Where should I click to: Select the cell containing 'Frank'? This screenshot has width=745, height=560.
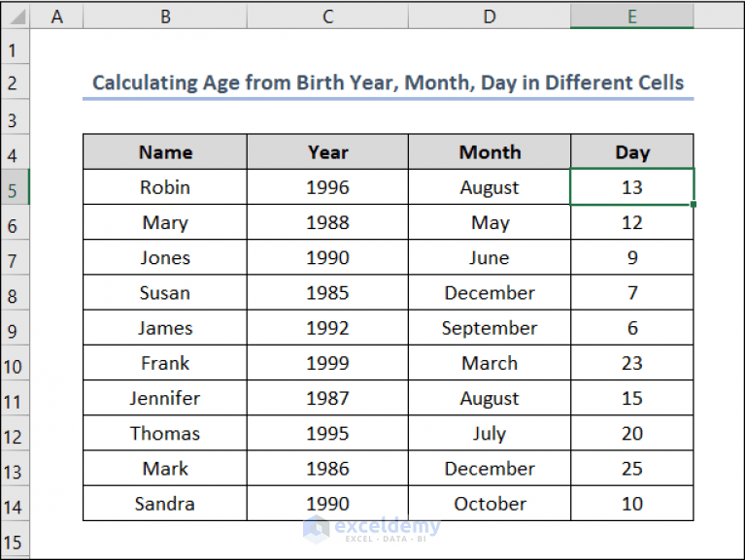165,363
